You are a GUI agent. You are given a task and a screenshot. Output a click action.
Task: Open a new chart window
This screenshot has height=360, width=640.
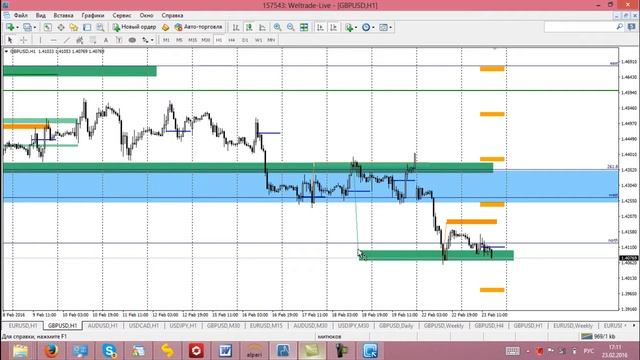pos(10,27)
